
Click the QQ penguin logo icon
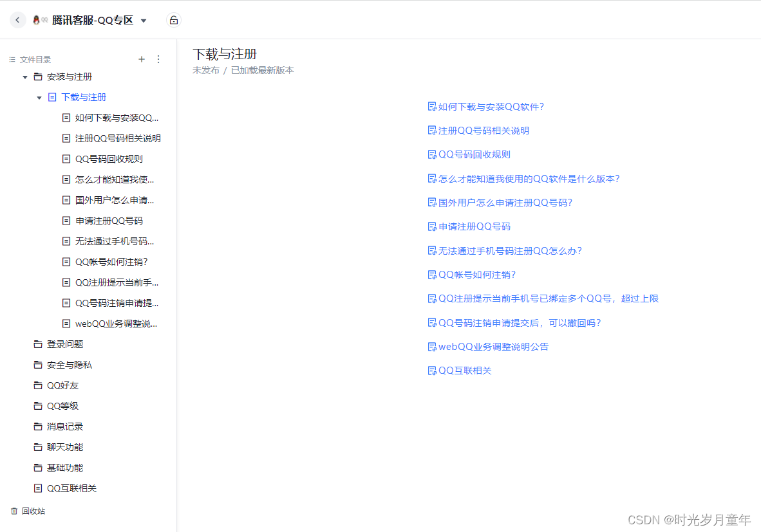37,20
